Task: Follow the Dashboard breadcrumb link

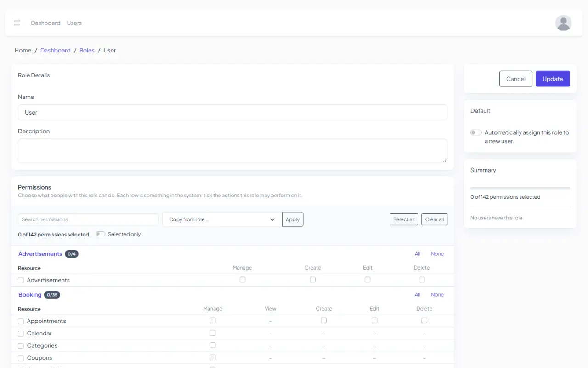Action: [x=56, y=50]
